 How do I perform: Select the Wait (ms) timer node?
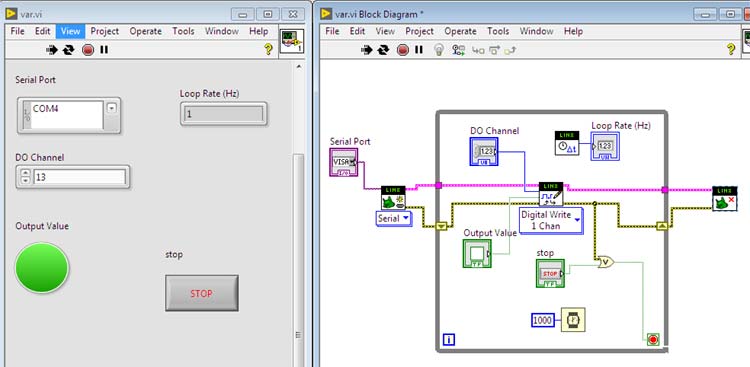click(x=573, y=320)
